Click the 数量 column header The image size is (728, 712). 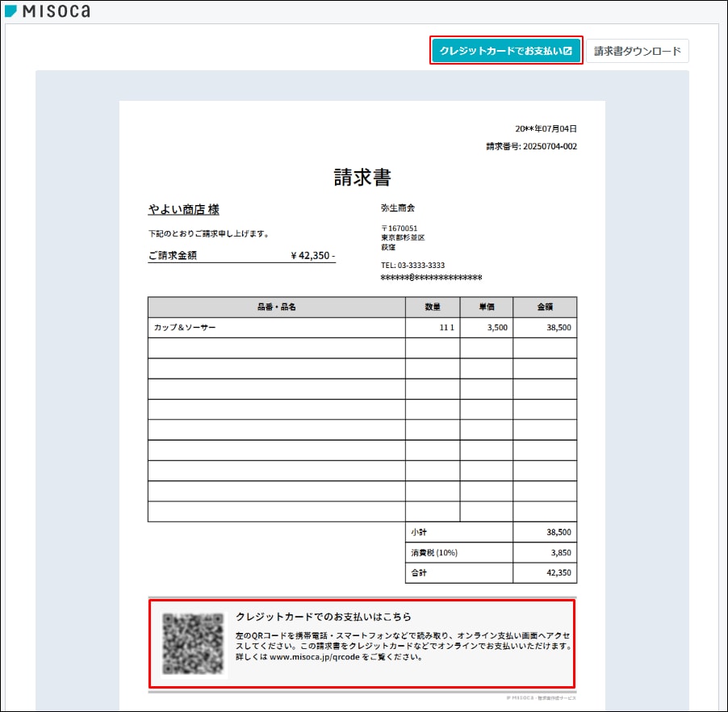pyautogui.click(x=433, y=307)
